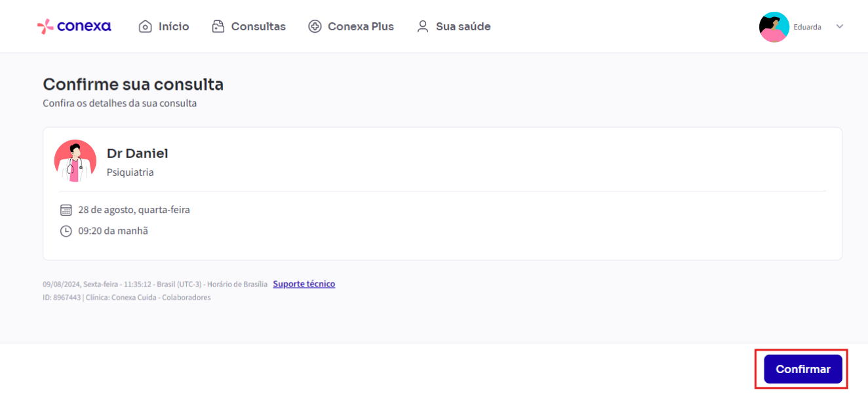Viewport: 868px width, 394px height.
Task: Open the Suporte técnico link
Action: pyautogui.click(x=304, y=284)
